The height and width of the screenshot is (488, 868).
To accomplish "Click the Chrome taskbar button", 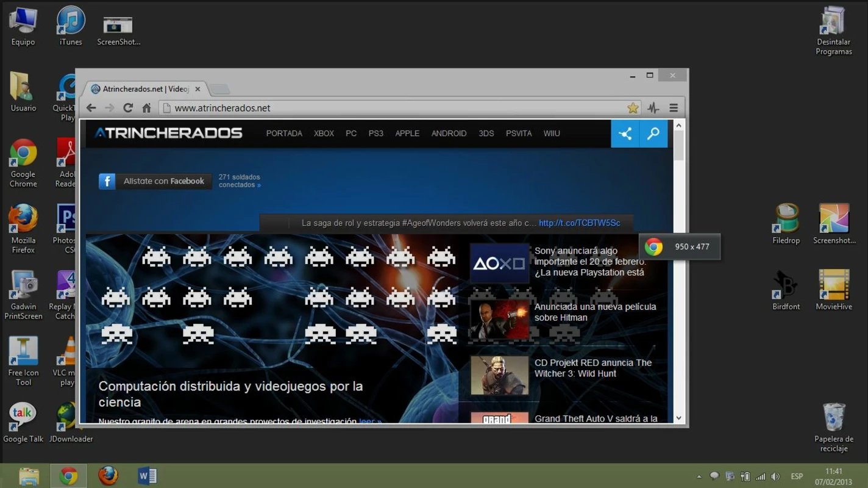I will click(68, 476).
